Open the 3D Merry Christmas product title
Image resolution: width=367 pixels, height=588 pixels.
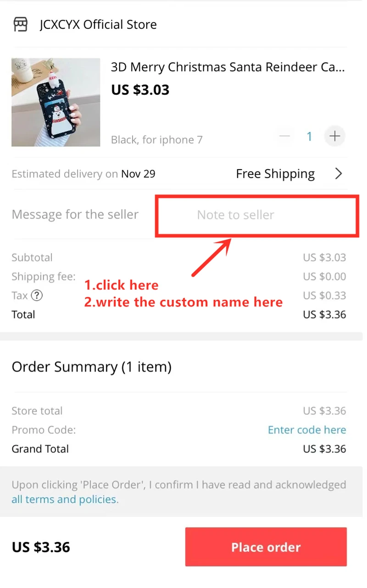tap(228, 67)
